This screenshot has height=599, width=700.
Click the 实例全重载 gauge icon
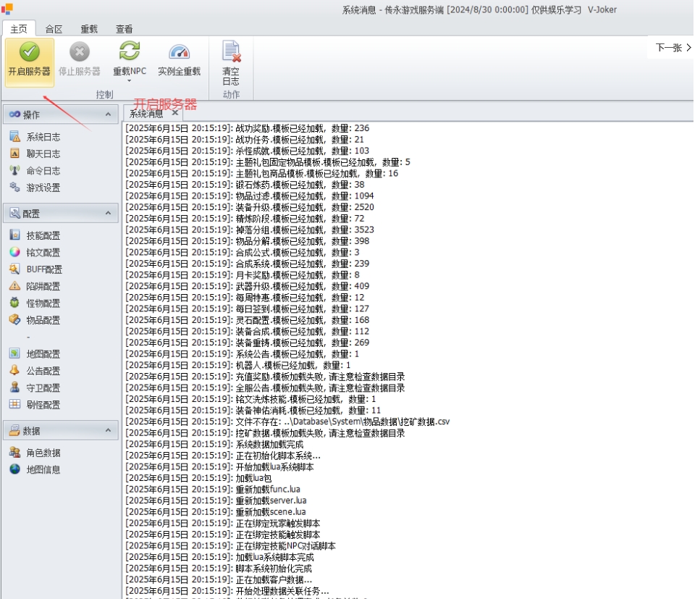179,52
